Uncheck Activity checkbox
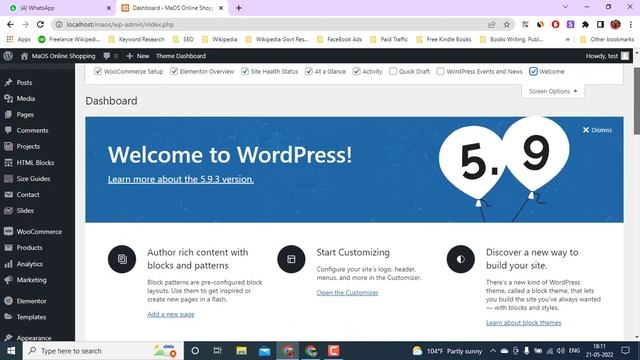640x360 pixels. click(357, 71)
